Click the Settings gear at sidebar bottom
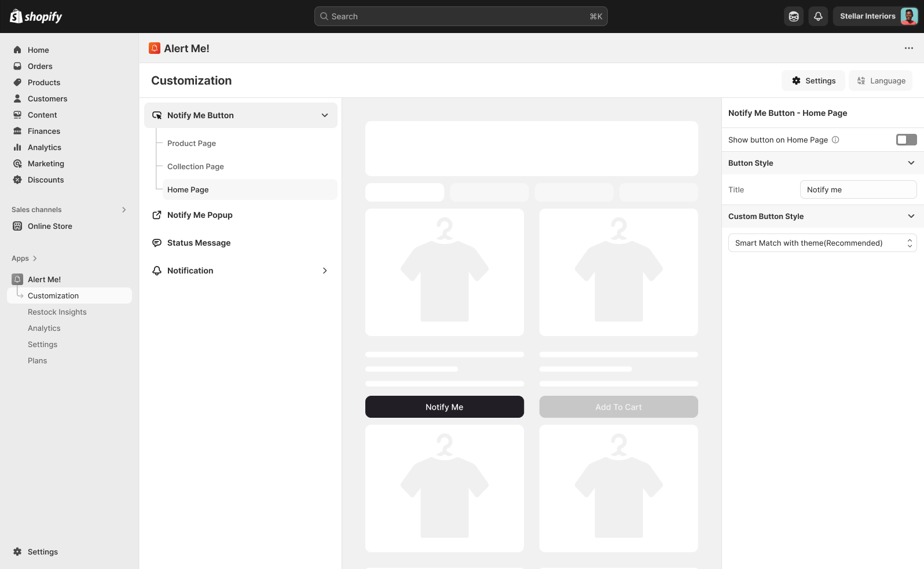924x569 pixels. pos(17,552)
